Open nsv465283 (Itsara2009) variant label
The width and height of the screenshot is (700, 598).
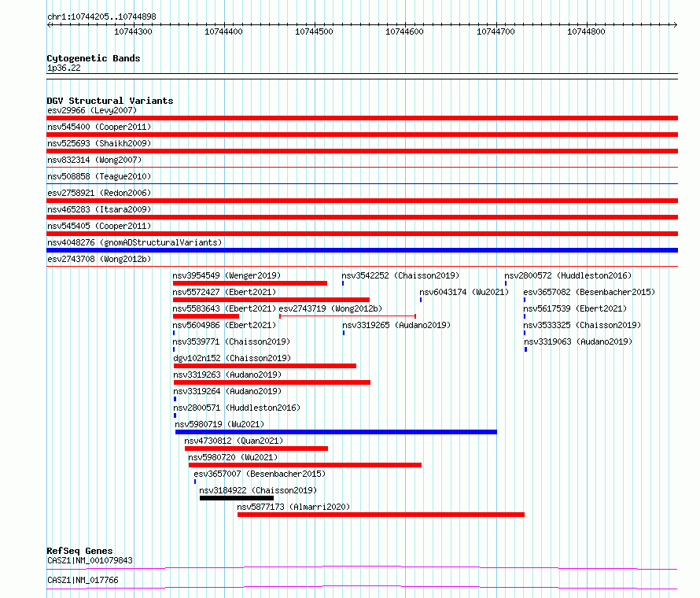click(99, 209)
